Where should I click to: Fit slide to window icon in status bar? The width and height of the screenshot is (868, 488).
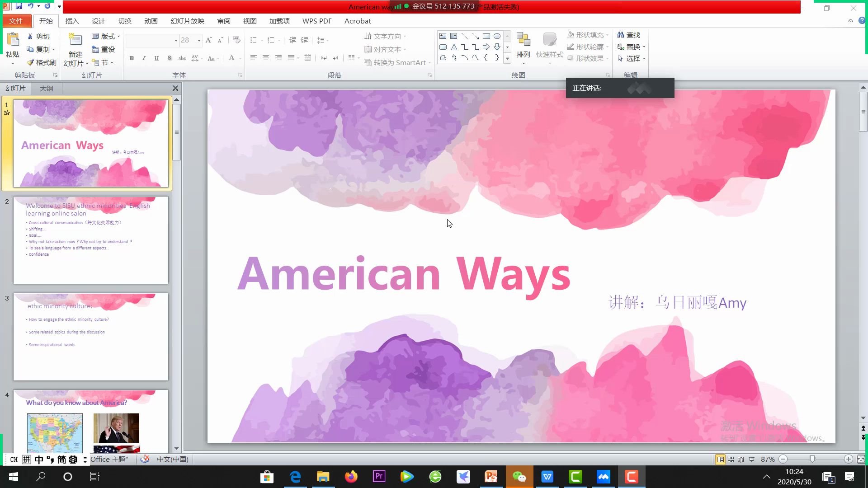[x=861, y=459]
